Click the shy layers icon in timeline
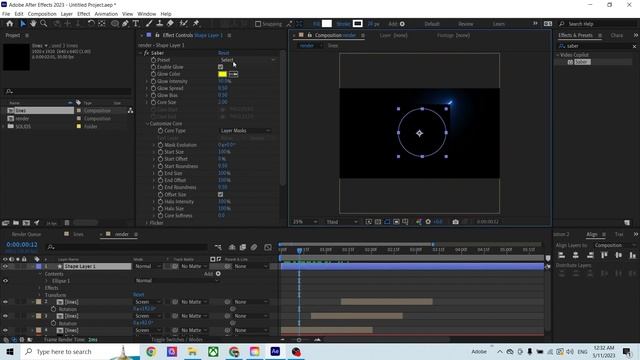Screen dimensions: 640x360 232,247
